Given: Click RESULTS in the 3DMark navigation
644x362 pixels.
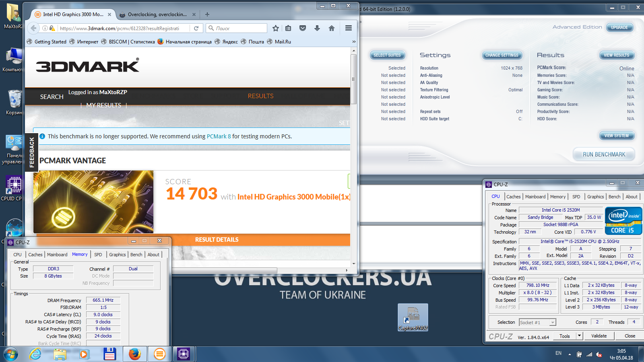Looking at the screenshot, I should click(260, 96).
